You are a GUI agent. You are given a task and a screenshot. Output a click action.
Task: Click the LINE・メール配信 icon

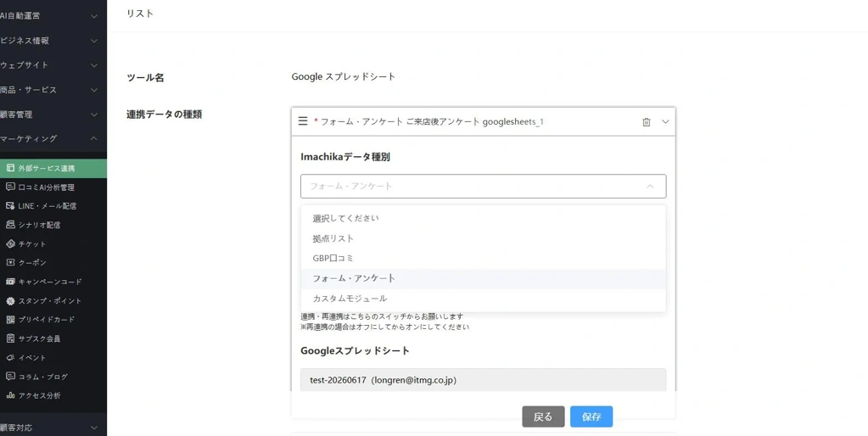click(10, 206)
